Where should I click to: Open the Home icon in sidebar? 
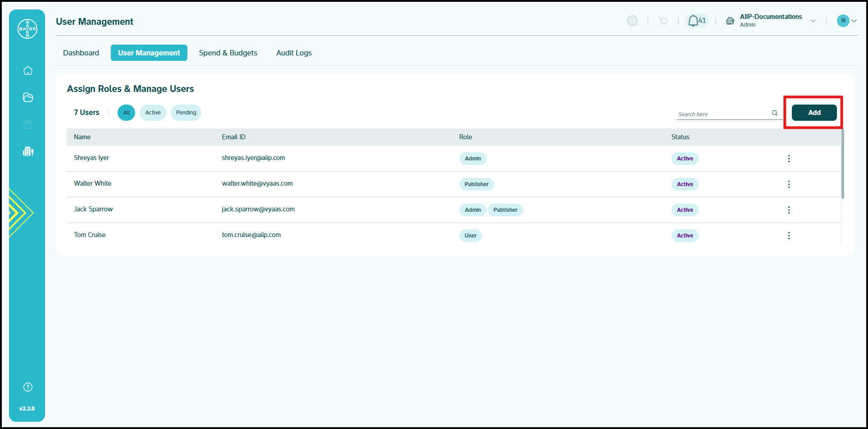tap(28, 71)
